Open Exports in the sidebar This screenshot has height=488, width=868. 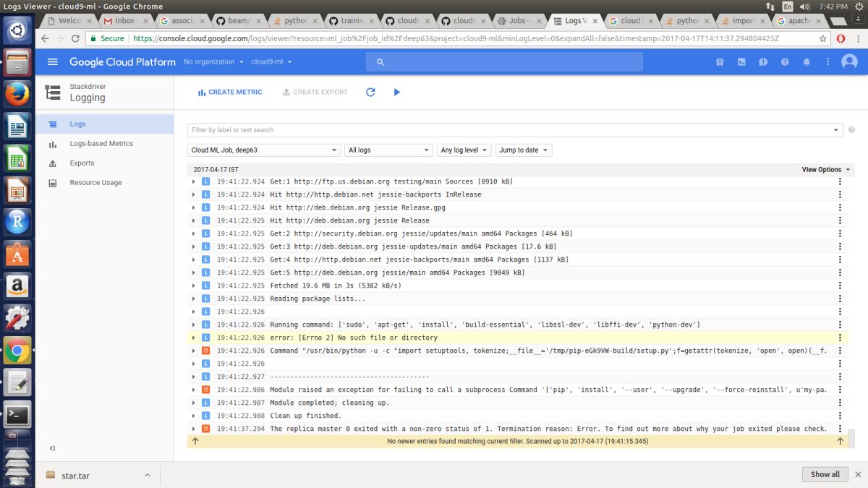pos(105,163)
